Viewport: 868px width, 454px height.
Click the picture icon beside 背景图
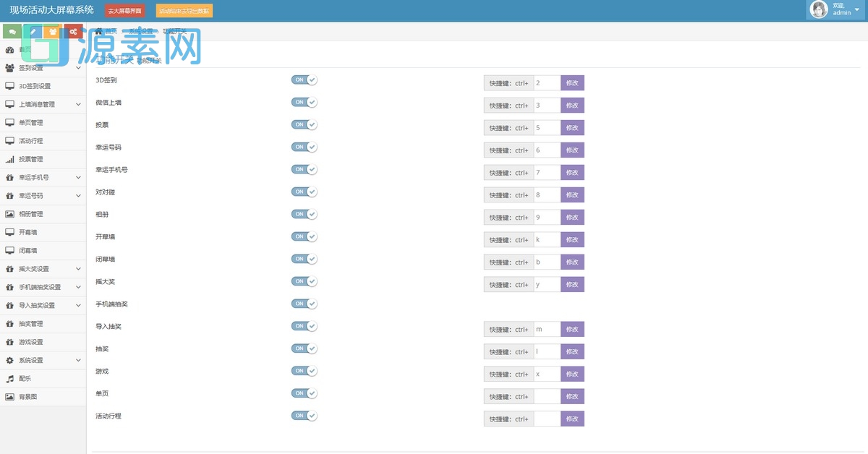[x=10, y=397]
